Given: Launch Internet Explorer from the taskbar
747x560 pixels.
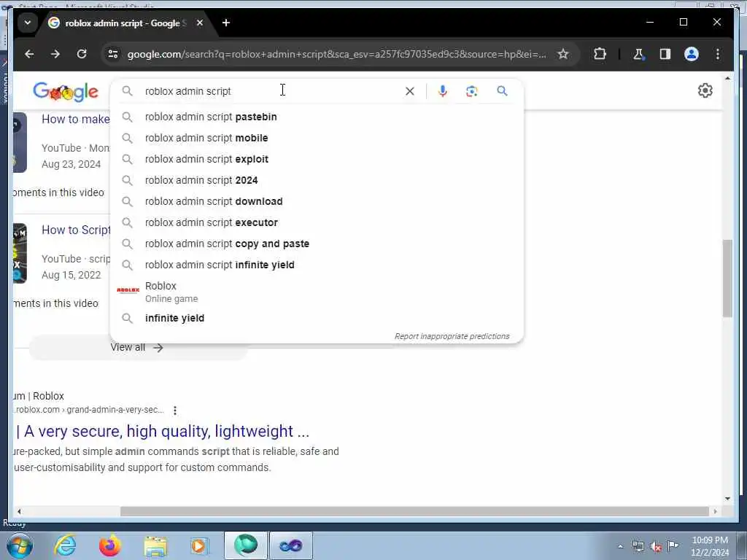Looking at the screenshot, I should point(65,545).
